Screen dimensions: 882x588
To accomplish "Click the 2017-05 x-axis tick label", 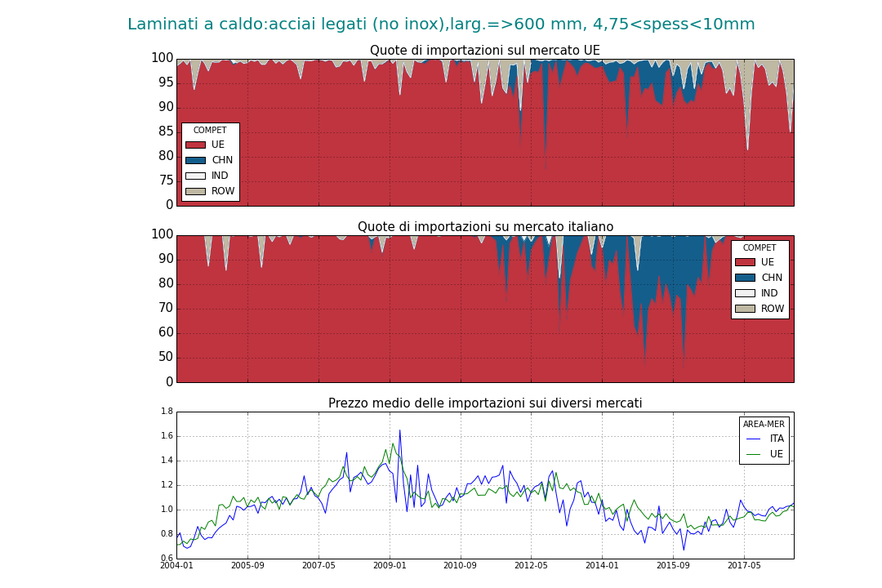I will [x=744, y=565].
